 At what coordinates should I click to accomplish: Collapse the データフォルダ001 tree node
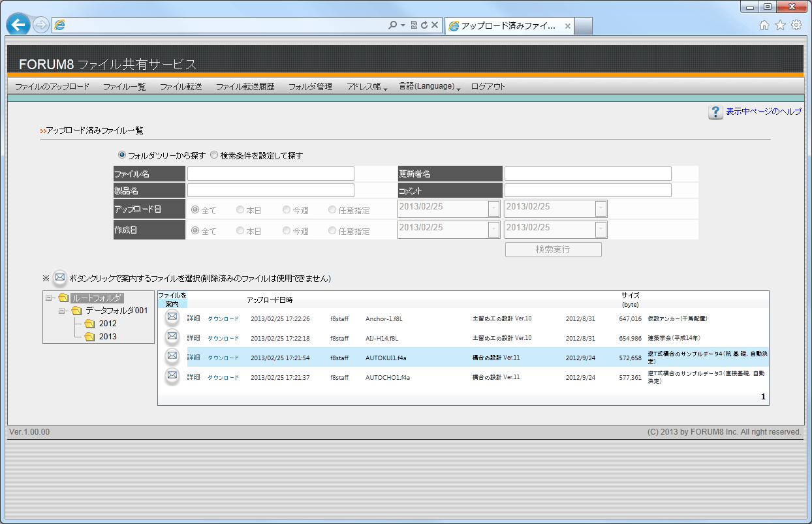[62, 311]
